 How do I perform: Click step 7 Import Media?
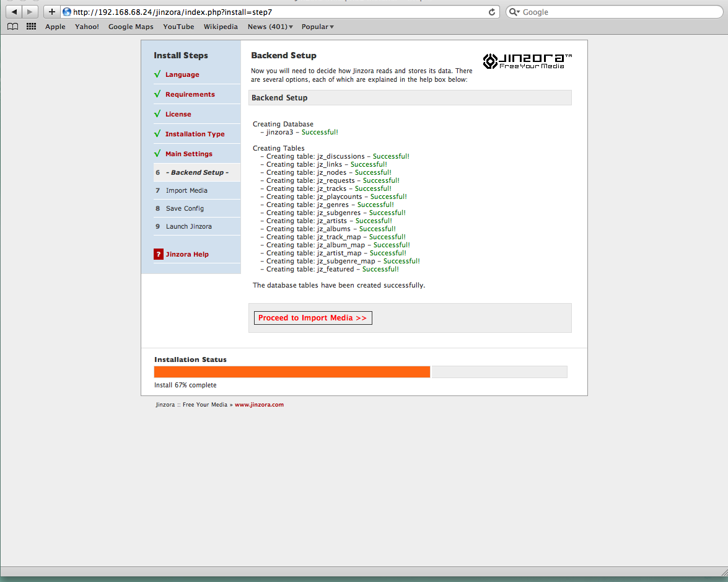pyautogui.click(x=186, y=190)
